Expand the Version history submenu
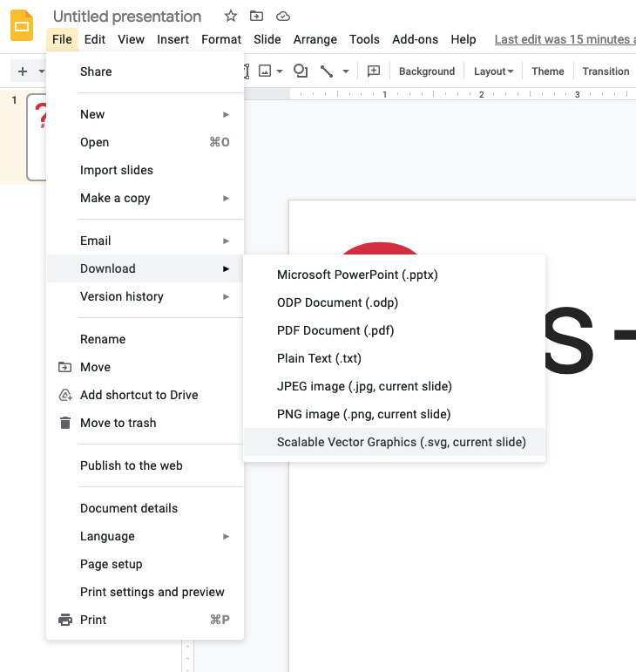 click(x=145, y=296)
